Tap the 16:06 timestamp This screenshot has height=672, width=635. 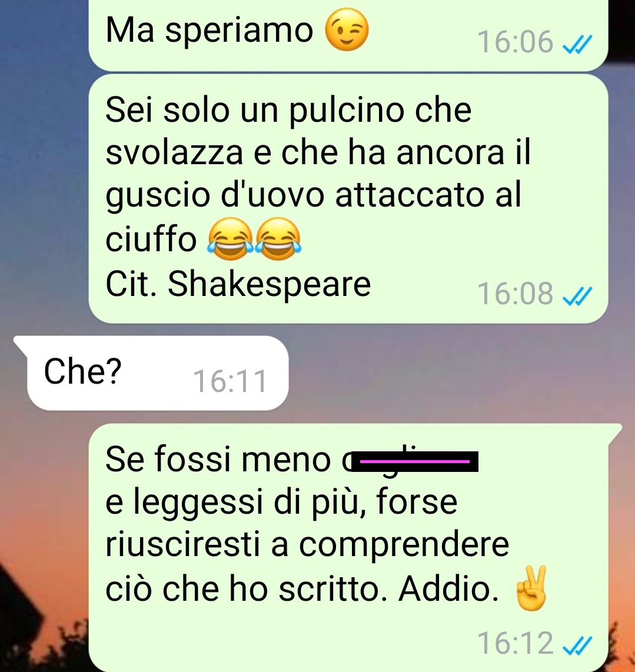click(515, 42)
